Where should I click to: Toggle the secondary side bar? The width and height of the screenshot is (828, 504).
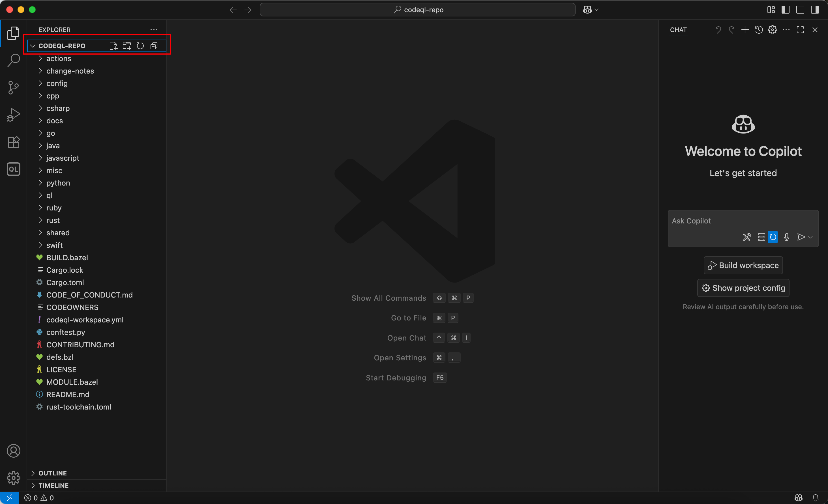click(815, 9)
